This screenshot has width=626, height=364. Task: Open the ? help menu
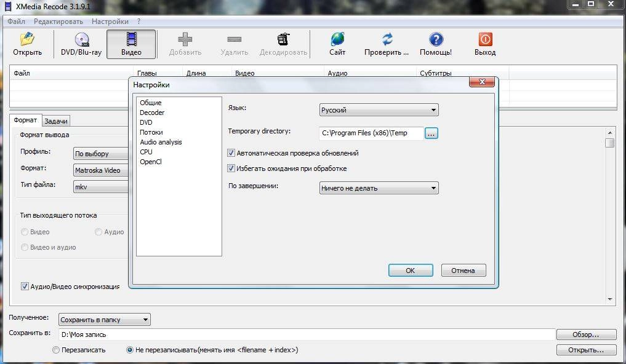coord(138,22)
